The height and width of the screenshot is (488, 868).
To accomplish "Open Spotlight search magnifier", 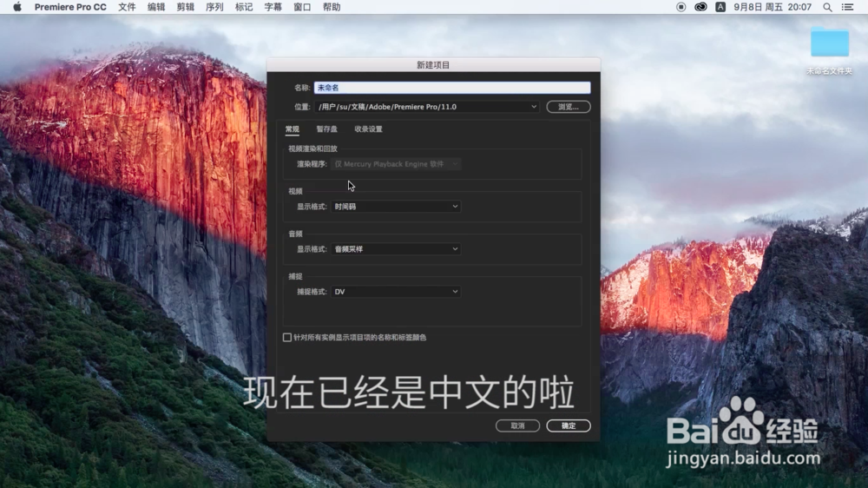I will pos(827,7).
